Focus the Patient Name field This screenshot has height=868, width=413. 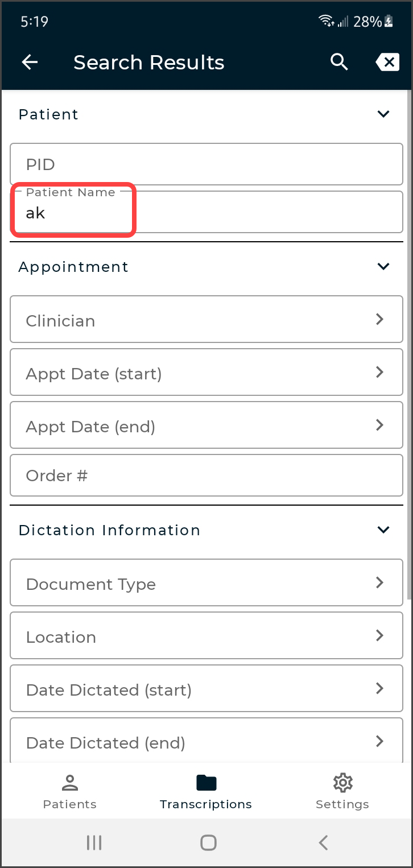click(x=206, y=213)
